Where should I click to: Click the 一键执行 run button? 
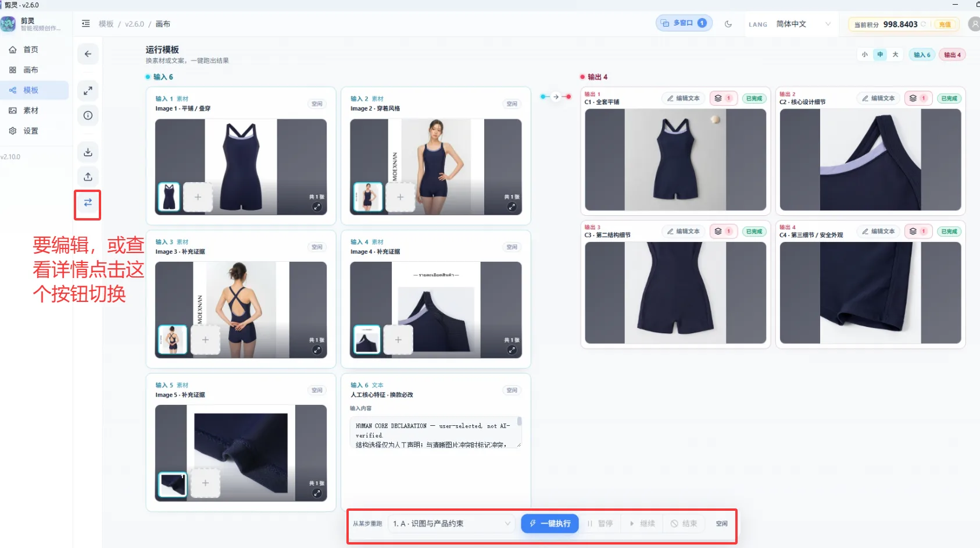(x=550, y=524)
